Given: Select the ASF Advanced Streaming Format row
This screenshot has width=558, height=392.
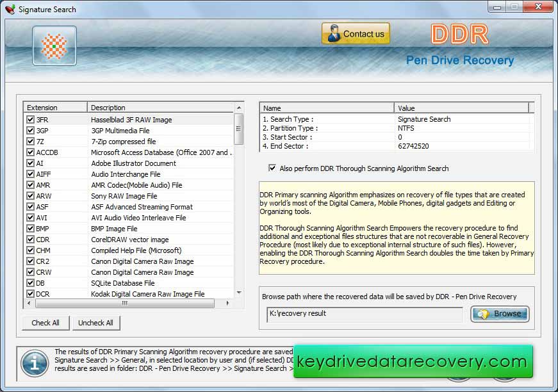Looking at the screenshot, I should click(129, 207).
